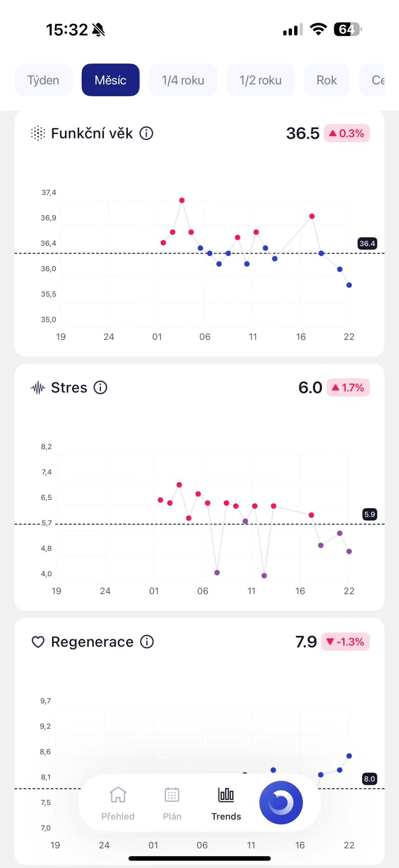Tap info icon next to Regenerace
Image resolution: width=399 pixels, height=868 pixels.
(147, 642)
